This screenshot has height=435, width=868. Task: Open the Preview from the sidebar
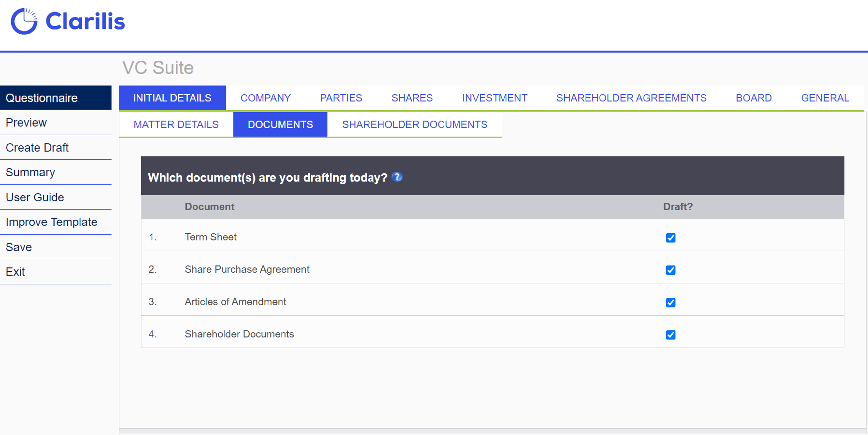pos(26,123)
